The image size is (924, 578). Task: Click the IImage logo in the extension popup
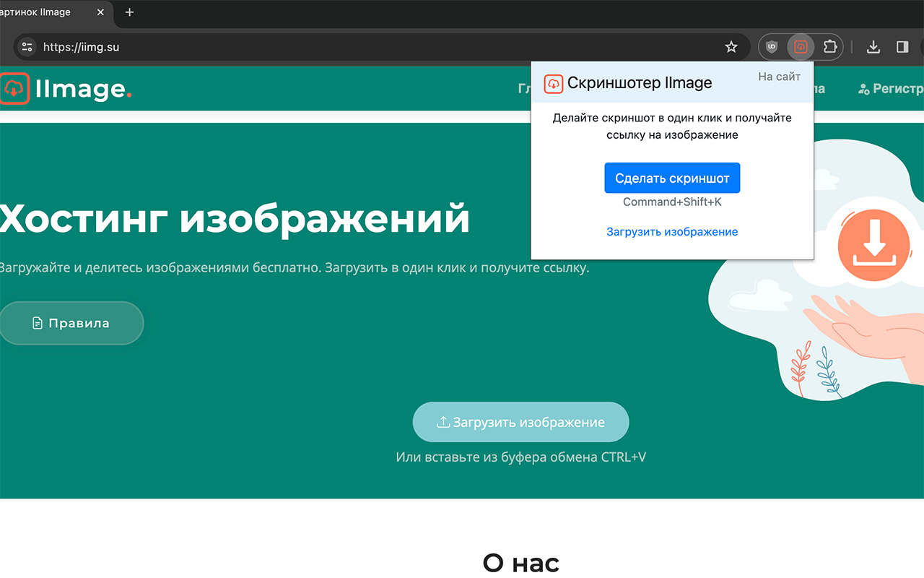(553, 83)
